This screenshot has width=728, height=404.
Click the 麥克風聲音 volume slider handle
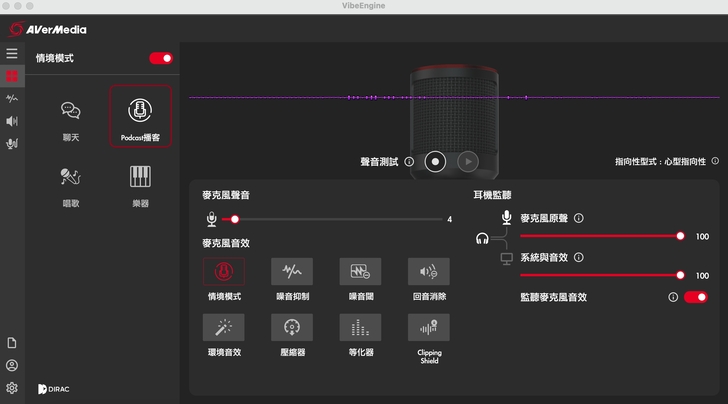pos(235,219)
